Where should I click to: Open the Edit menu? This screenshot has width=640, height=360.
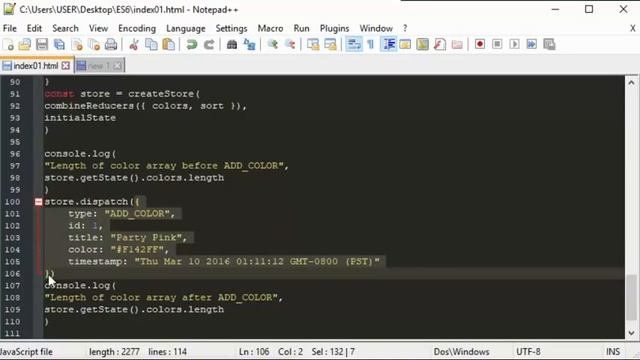click(34, 28)
